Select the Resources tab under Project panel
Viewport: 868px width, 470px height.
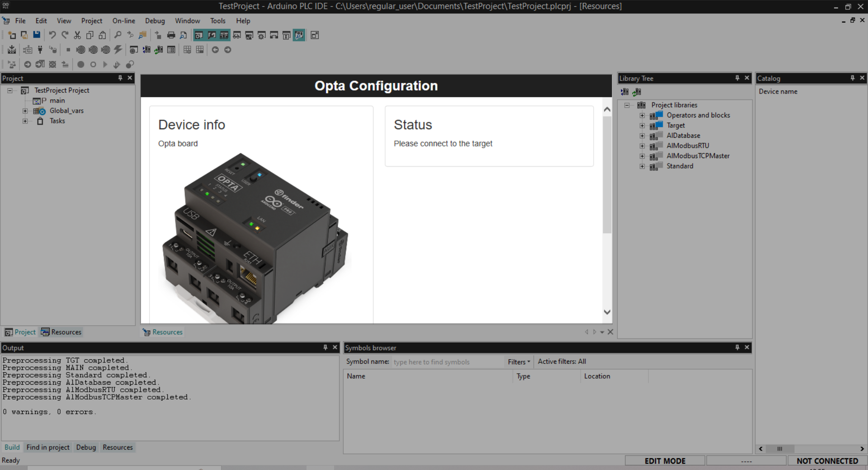click(x=61, y=332)
